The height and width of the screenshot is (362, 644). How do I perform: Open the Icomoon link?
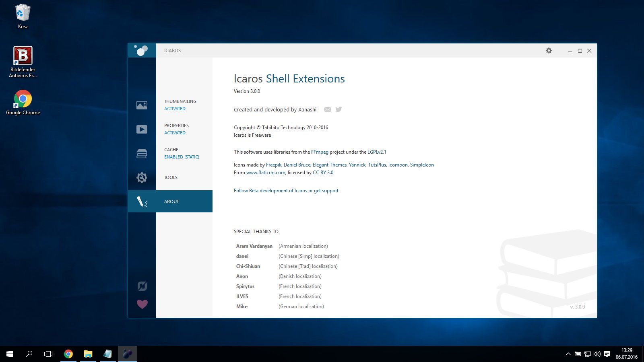point(398,165)
